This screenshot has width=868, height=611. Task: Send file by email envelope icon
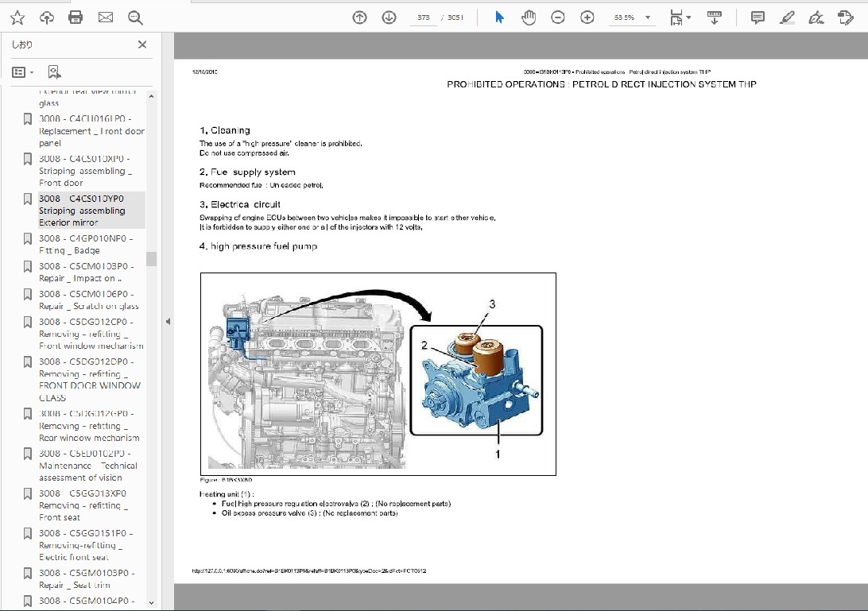click(105, 17)
